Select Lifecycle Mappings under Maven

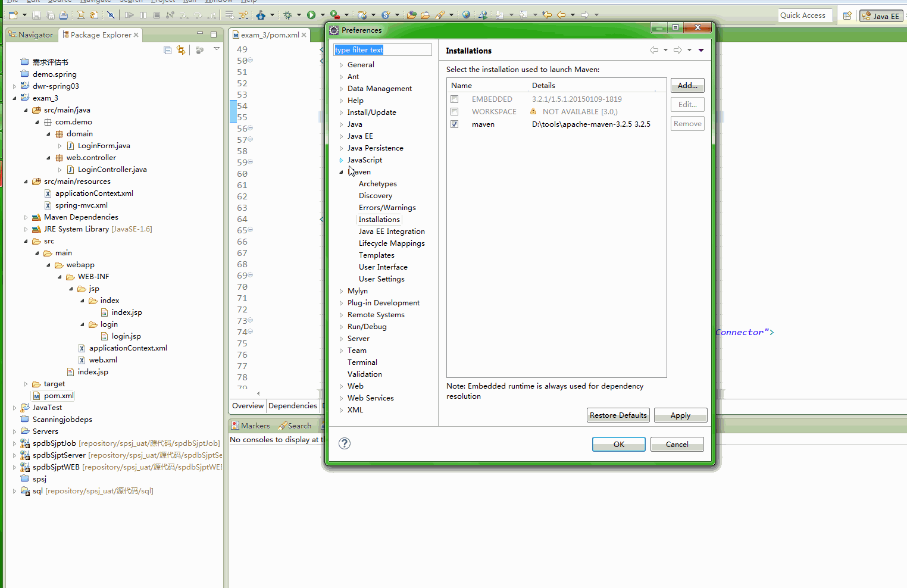pyautogui.click(x=392, y=243)
